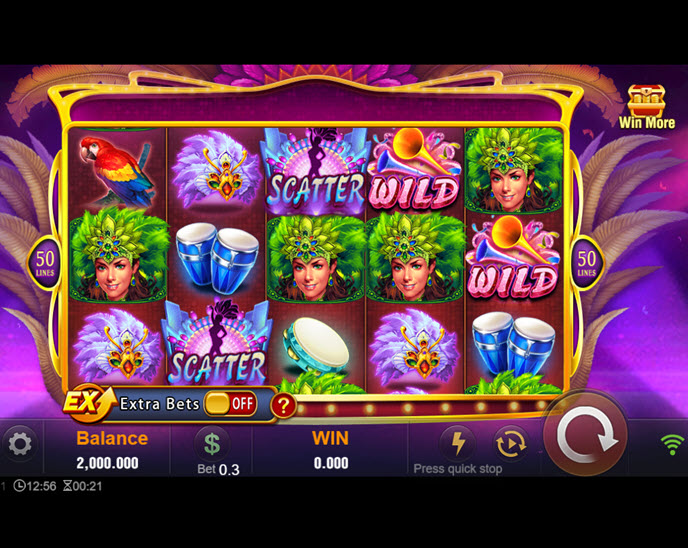Open bet options via green dollar icon
Image resolution: width=688 pixels, height=548 pixels.
click(x=212, y=444)
